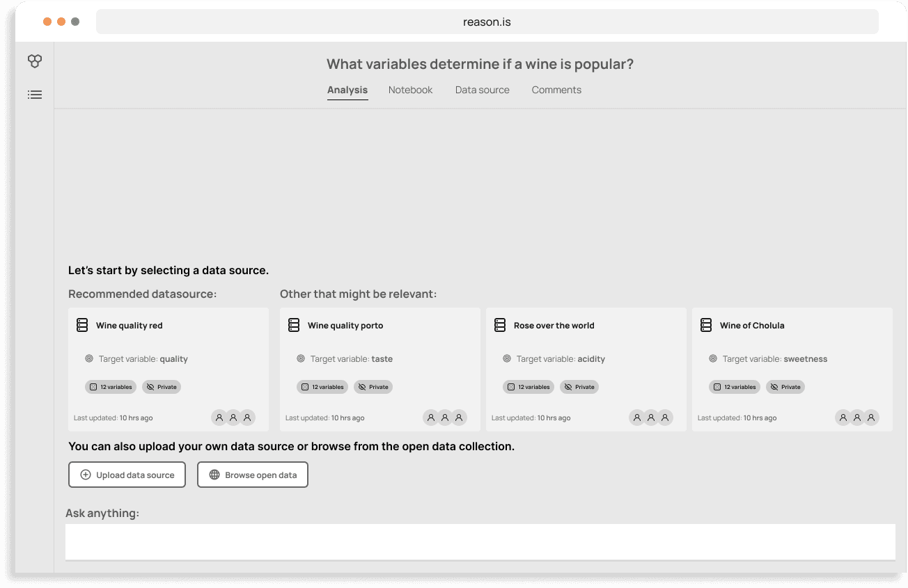Open a collaborator avatar on Wine quality red
Viewport: 908px width, 588px height.
tap(219, 417)
